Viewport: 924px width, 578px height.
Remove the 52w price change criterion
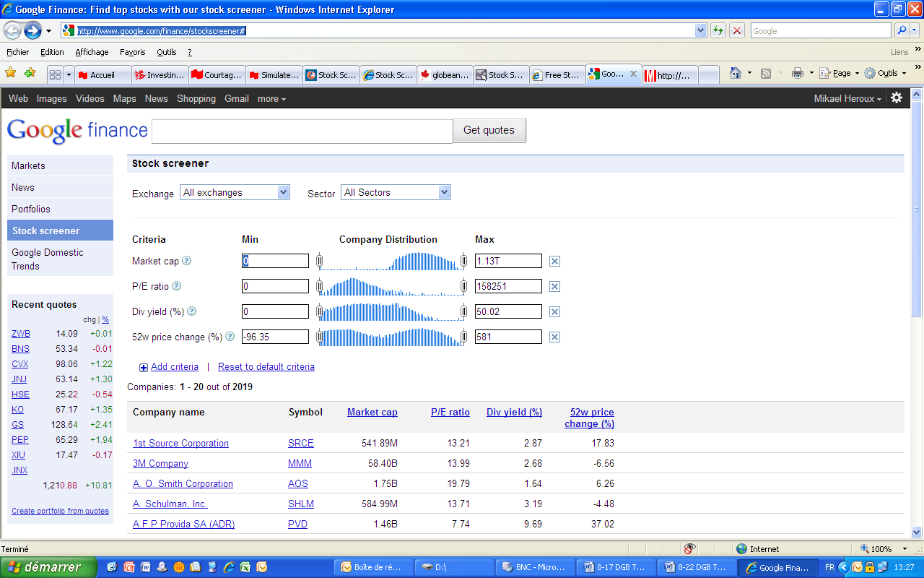click(x=554, y=337)
